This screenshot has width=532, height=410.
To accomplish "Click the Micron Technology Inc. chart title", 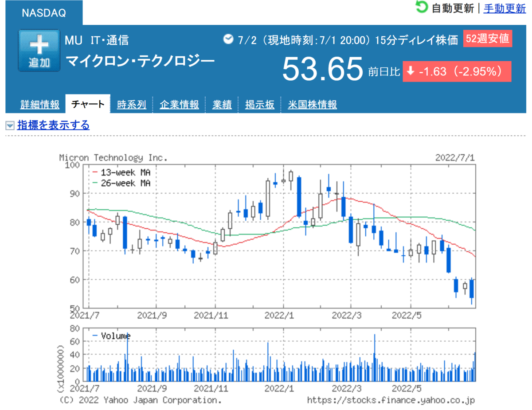I will 113,157.
